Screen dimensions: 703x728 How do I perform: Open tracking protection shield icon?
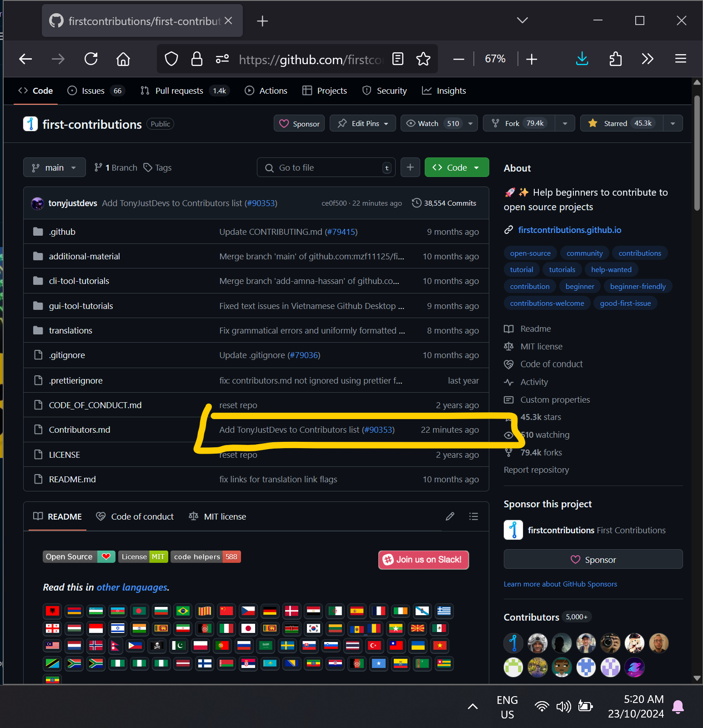coord(171,59)
